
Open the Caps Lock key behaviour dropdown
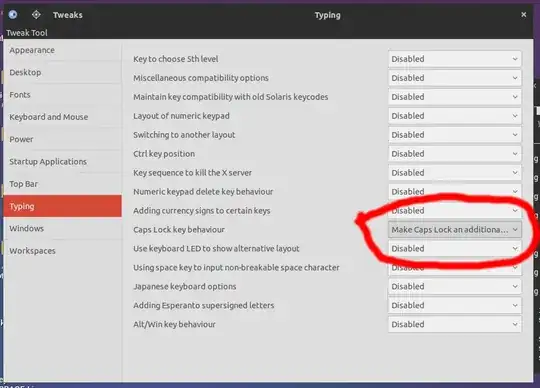pos(455,230)
